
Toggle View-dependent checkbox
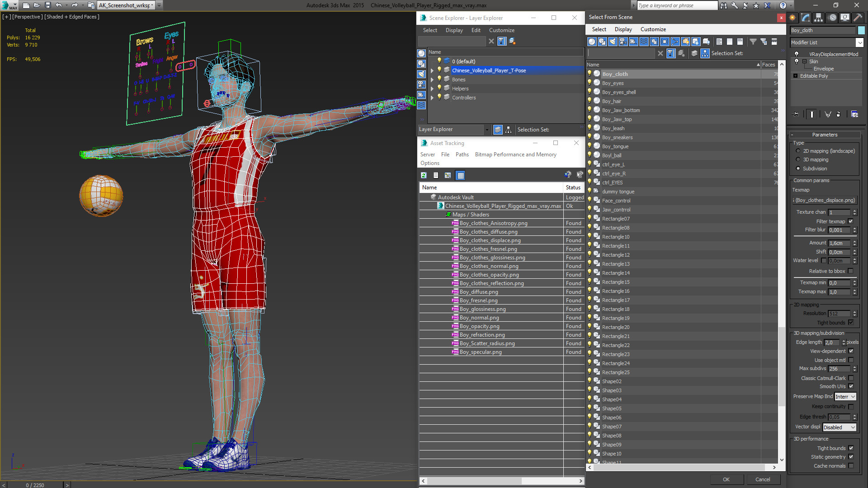851,351
